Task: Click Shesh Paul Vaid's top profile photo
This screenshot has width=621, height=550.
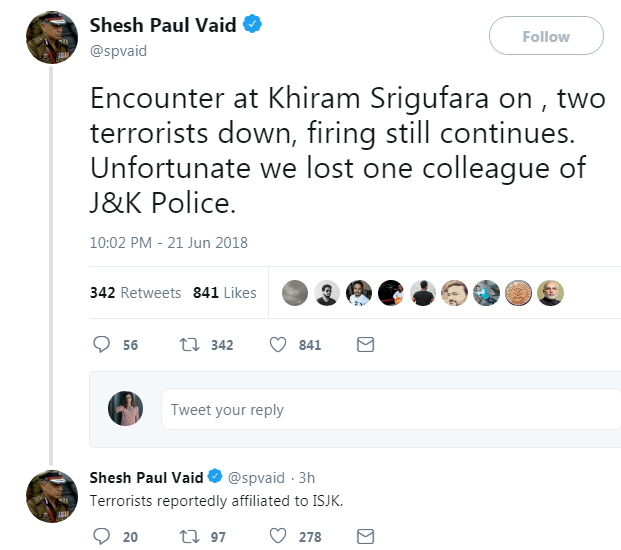Action: (52, 39)
